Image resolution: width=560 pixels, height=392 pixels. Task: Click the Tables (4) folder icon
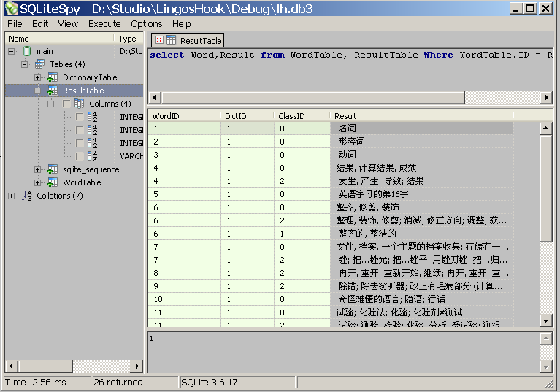pos(39,64)
